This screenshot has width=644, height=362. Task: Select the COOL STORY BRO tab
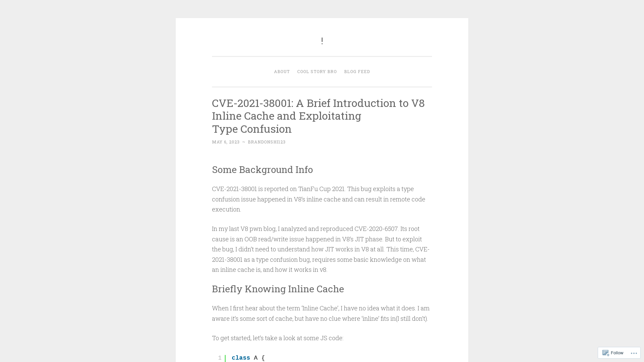pyautogui.click(x=317, y=71)
